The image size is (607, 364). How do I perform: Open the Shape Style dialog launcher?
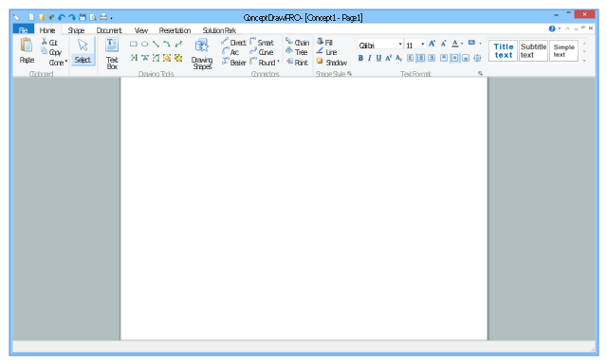click(350, 74)
